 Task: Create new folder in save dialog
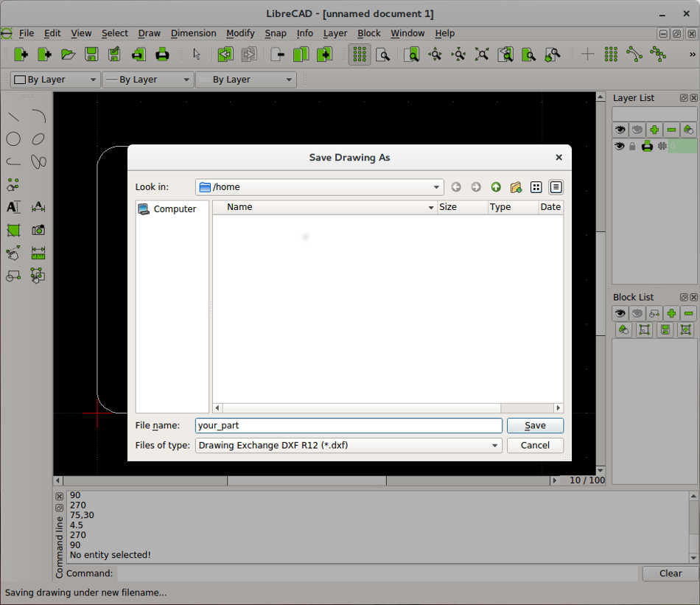(x=516, y=187)
